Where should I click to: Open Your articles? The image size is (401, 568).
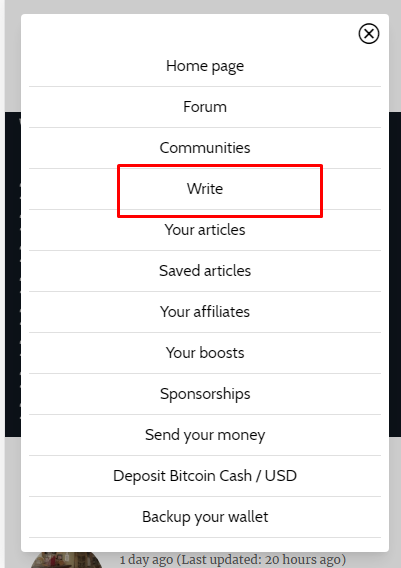coord(205,230)
